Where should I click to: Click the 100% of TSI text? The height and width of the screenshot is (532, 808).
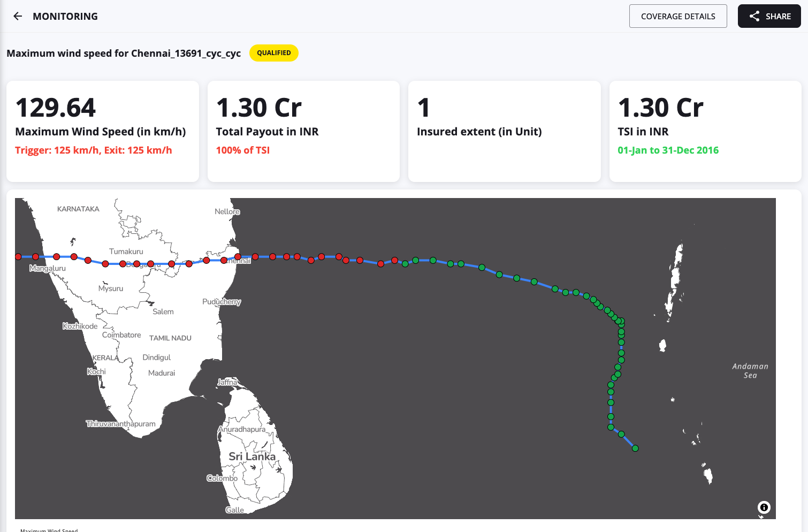tap(243, 150)
